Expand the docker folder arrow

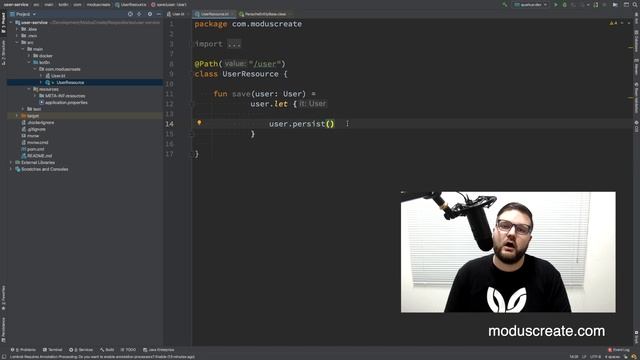[29, 56]
